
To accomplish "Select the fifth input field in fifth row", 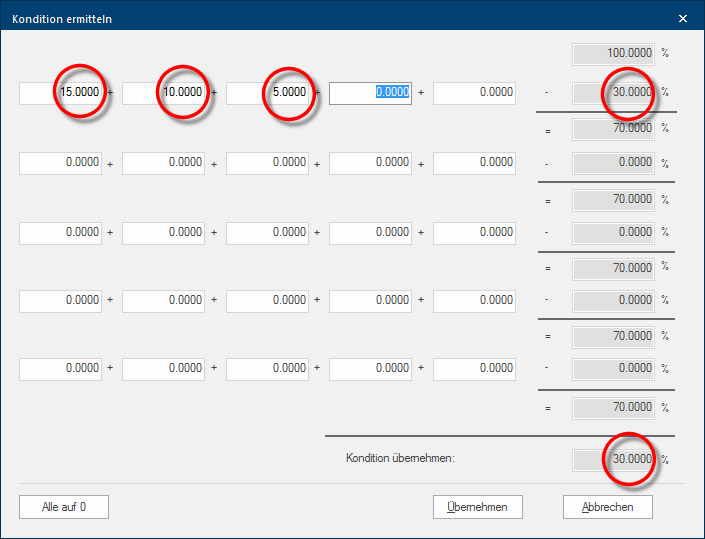I will [474, 369].
